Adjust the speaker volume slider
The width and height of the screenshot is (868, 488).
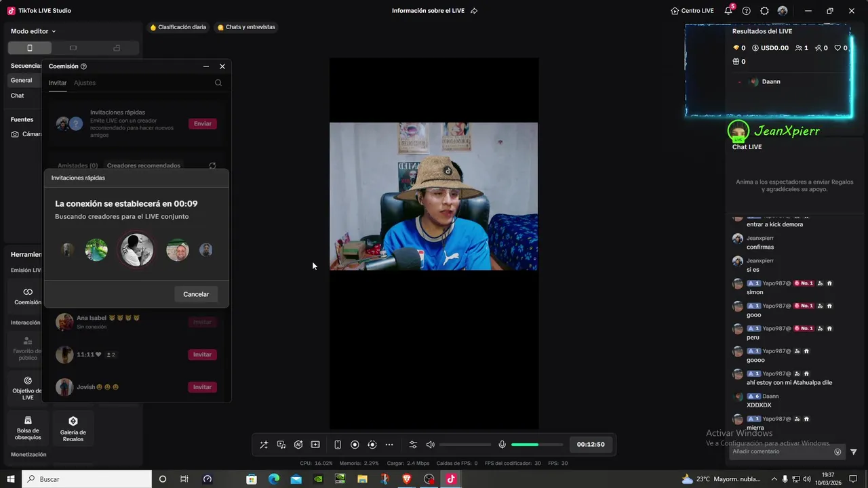[465, 445]
